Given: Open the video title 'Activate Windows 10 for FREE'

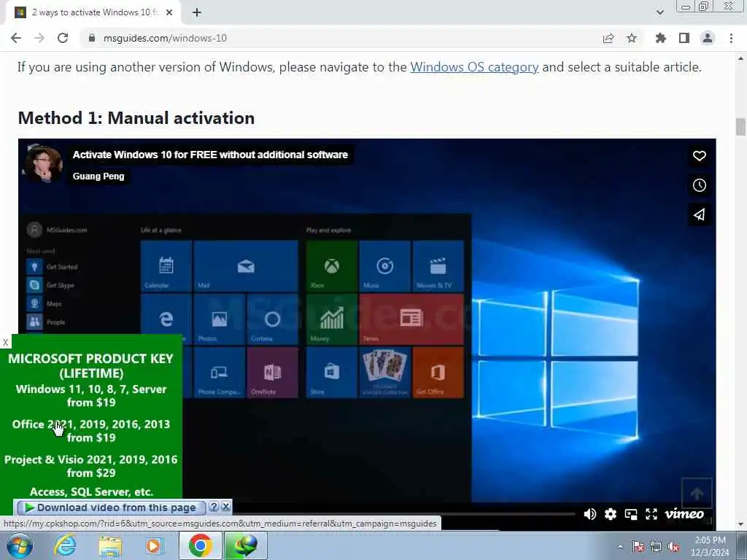Looking at the screenshot, I should pyautogui.click(x=210, y=155).
